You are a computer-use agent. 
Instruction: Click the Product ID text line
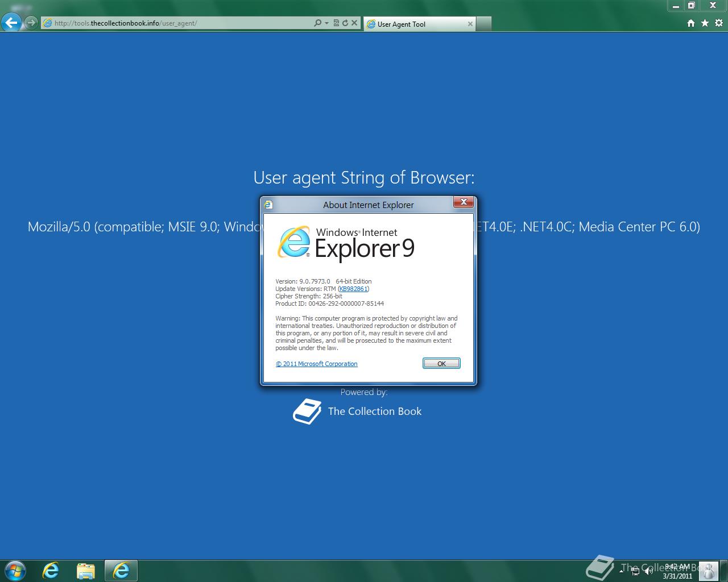click(329, 304)
